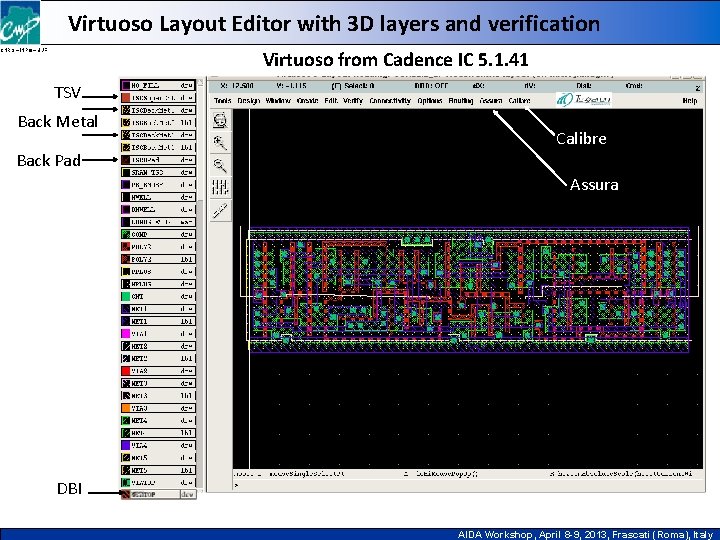Viewport: 720px width, 540px height.
Task: Select the MET2 drw layer row
Action: (x=158, y=346)
